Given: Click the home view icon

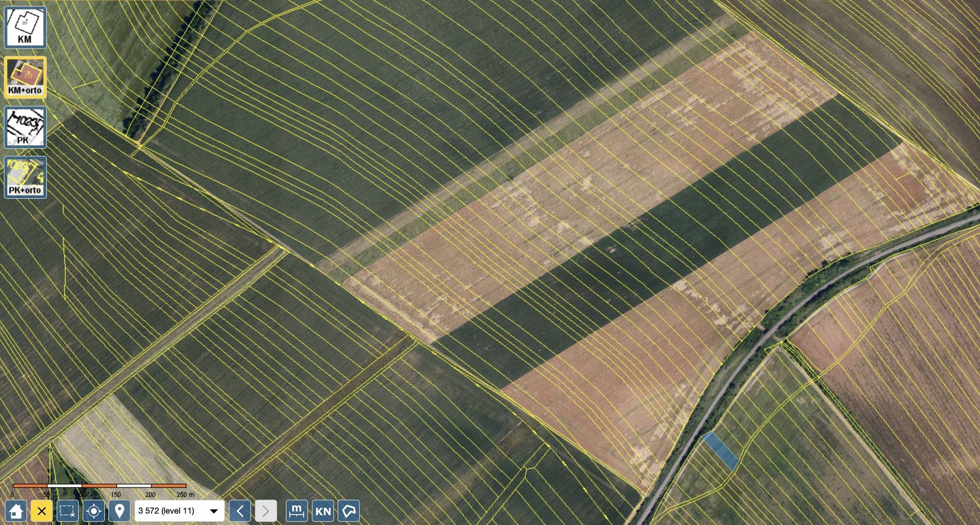Looking at the screenshot, I should [x=16, y=511].
